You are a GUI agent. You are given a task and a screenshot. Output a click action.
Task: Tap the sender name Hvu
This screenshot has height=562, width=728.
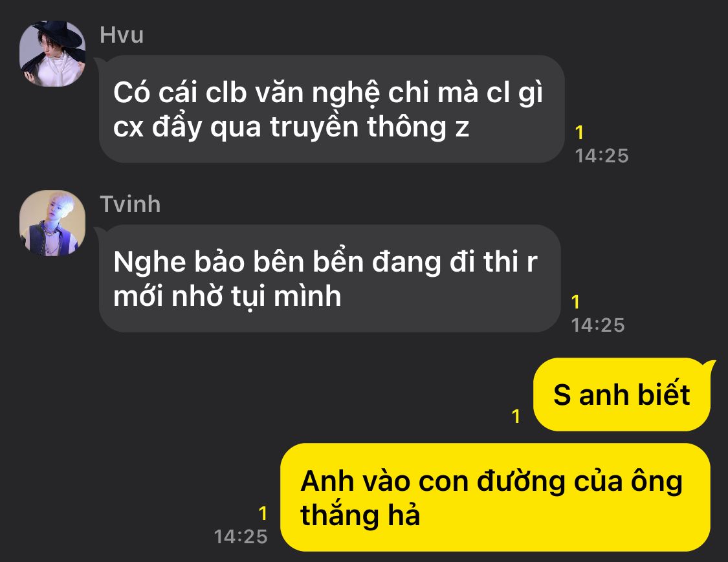(x=122, y=36)
